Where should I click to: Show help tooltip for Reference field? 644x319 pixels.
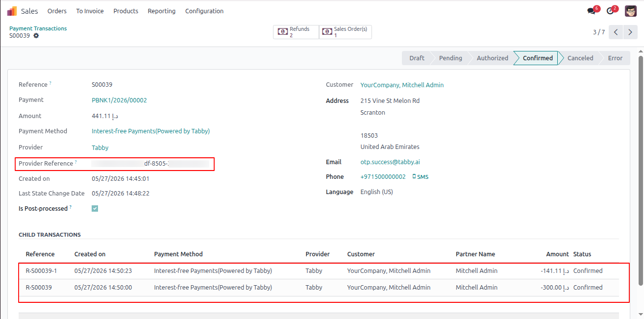[x=50, y=83]
